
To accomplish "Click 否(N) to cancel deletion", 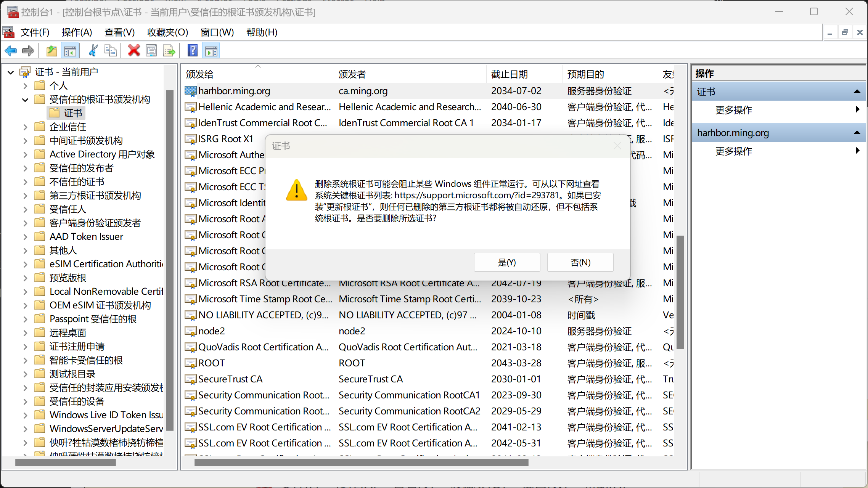I will pos(580,262).
